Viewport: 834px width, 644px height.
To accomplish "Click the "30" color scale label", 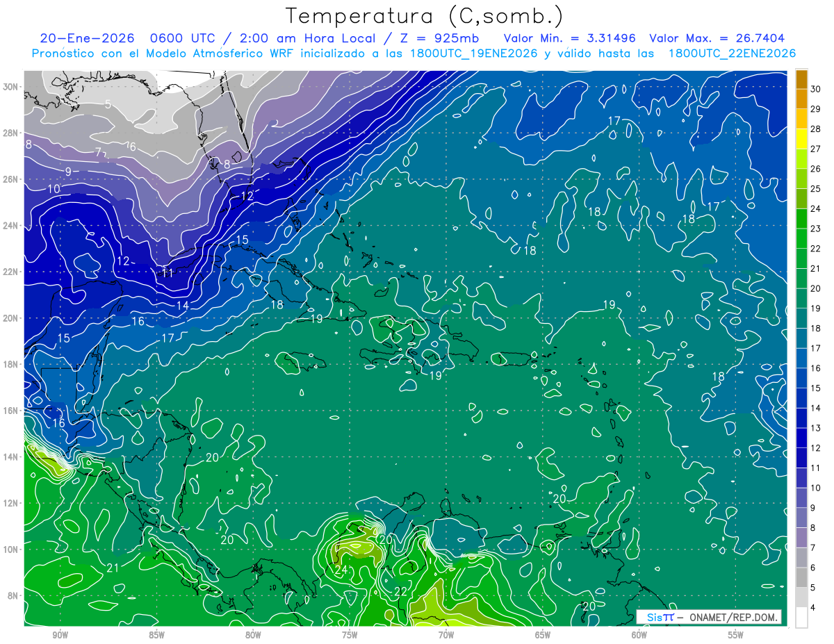I will point(816,90).
